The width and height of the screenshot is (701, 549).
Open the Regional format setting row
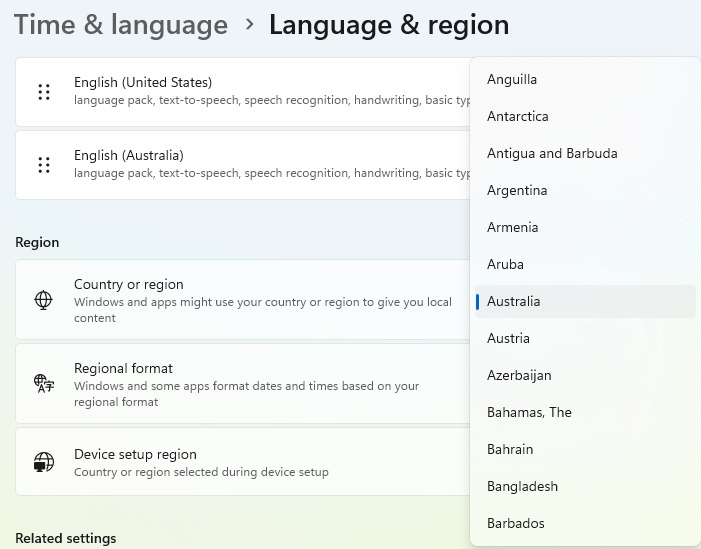pos(243,384)
